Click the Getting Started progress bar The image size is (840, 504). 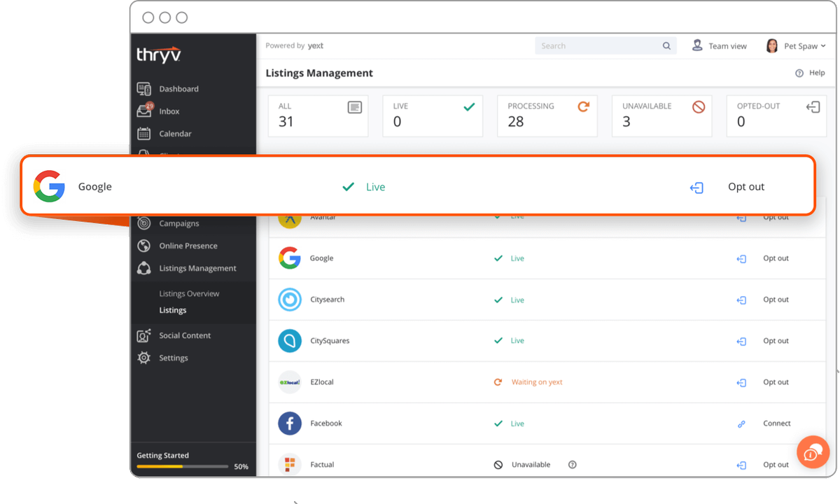pyautogui.click(x=182, y=466)
